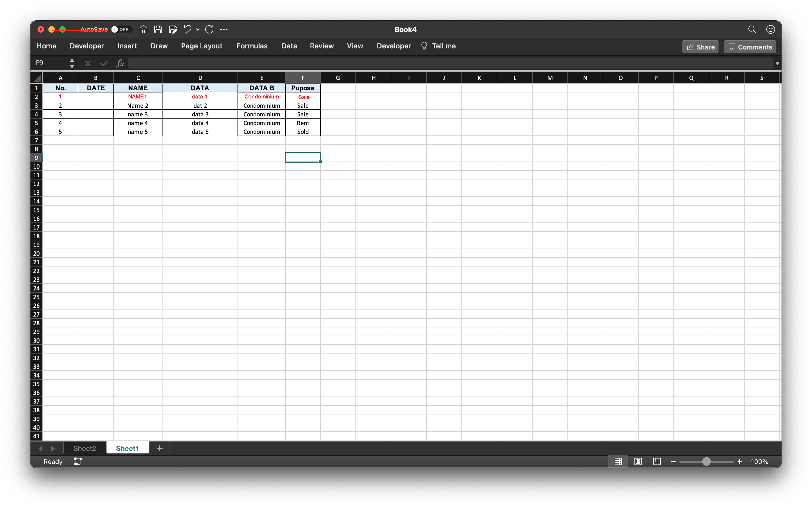
Task: Click the Undo arrow icon
Action: click(188, 29)
